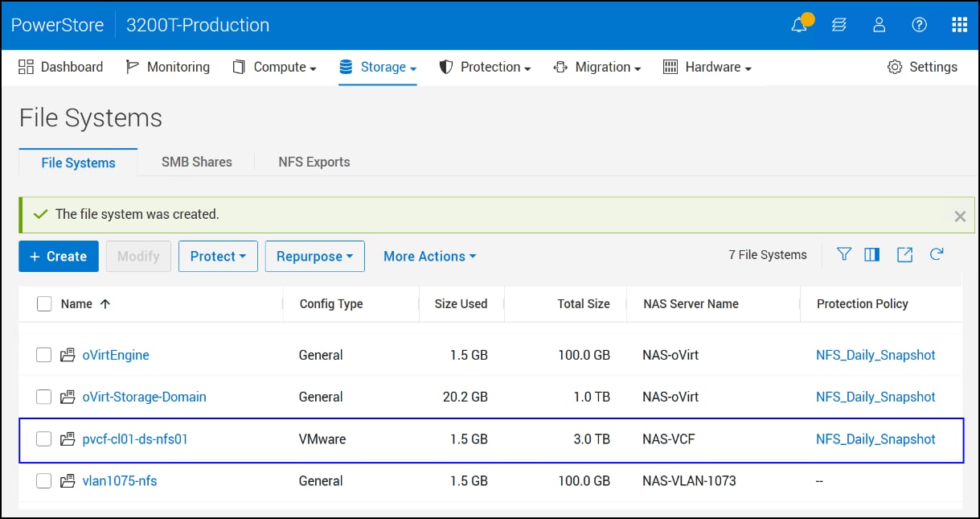Go to the Dashboard page
The image size is (980, 519).
pos(61,67)
